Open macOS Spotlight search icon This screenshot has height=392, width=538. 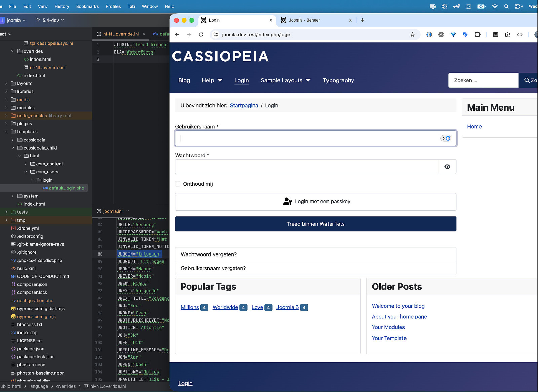point(506,6)
